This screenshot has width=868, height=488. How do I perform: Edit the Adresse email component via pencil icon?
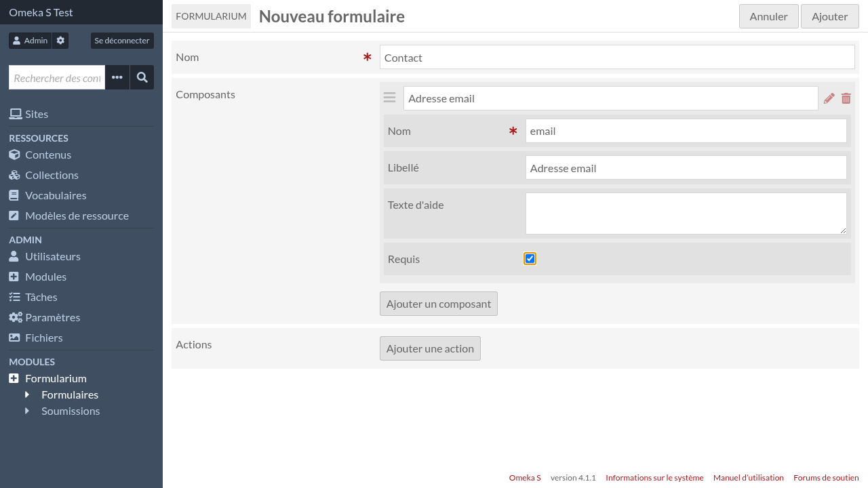pyautogui.click(x=829, y=98)
